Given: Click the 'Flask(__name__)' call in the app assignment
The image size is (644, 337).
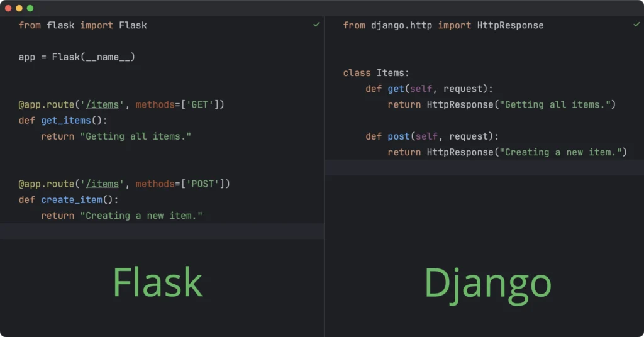Looking at the screenshot, I should (x=94, y=57).
